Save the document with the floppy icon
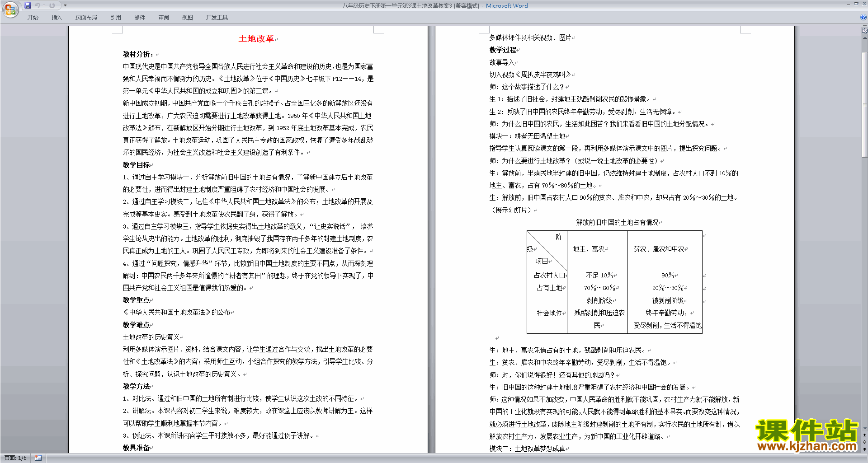868x463 pixels. [28, 5]
